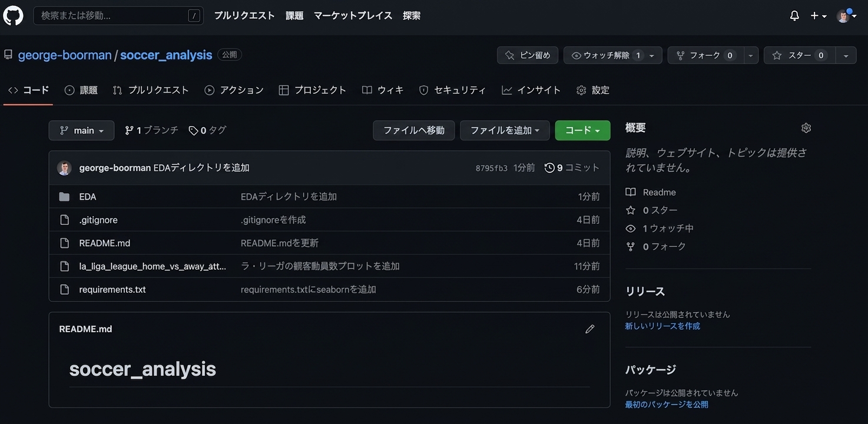Open the 0 スター sidebar link
The image size is (868, 424).
pos(651,210)
